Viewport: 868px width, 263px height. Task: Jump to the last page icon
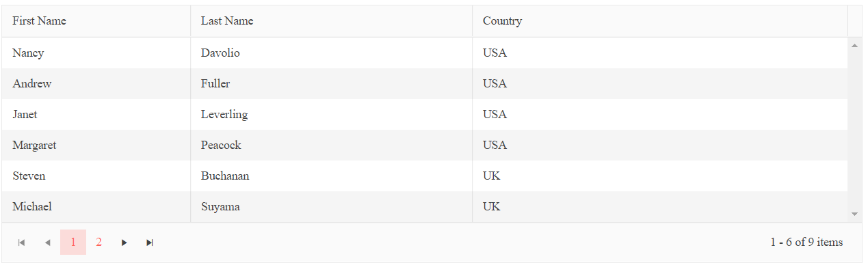pyautogui.click(x=150, y=243)
